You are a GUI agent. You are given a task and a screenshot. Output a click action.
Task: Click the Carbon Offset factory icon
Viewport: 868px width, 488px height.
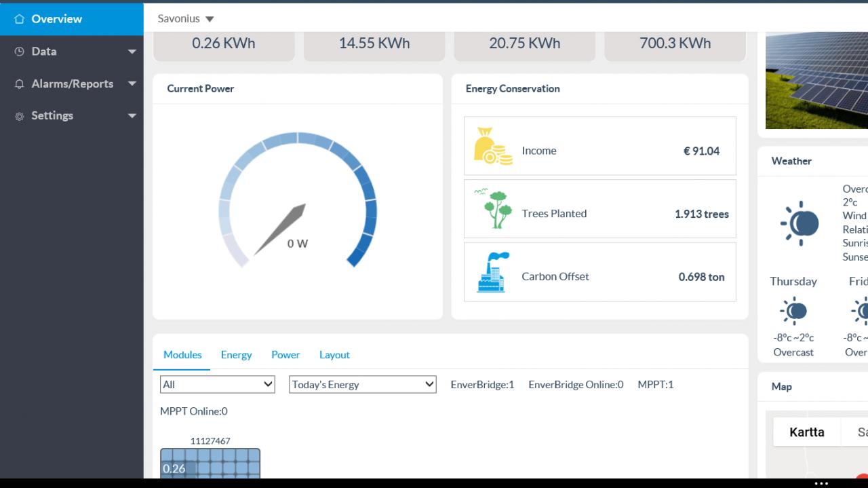pyautogui.click(x=494, y=272)
